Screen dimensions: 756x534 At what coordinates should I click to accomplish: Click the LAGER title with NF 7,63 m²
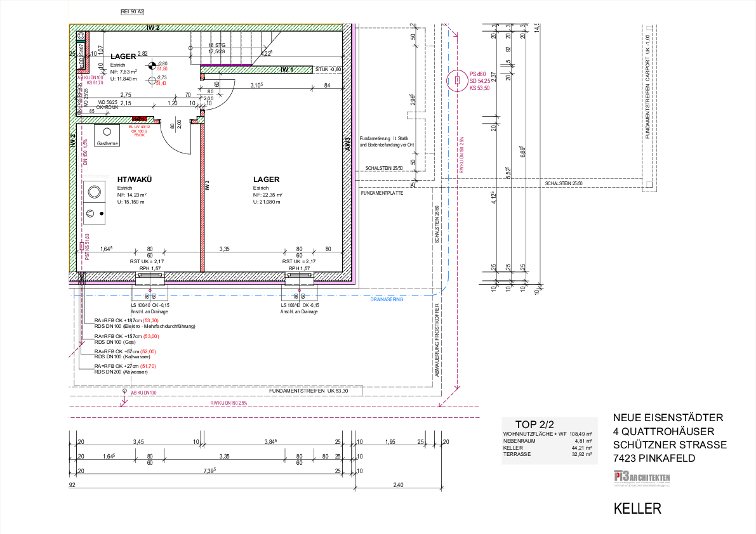tap(123, 56)
